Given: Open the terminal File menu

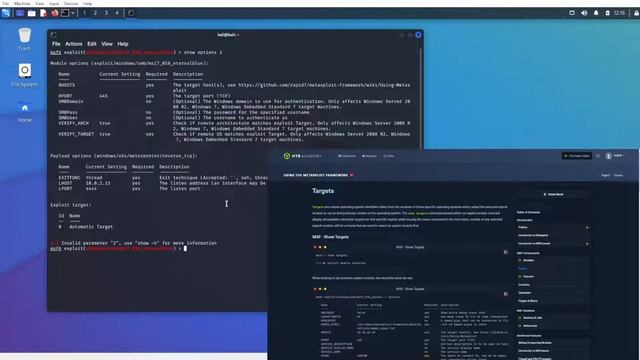Looking at the screenshot, I should tap(56, 44).
